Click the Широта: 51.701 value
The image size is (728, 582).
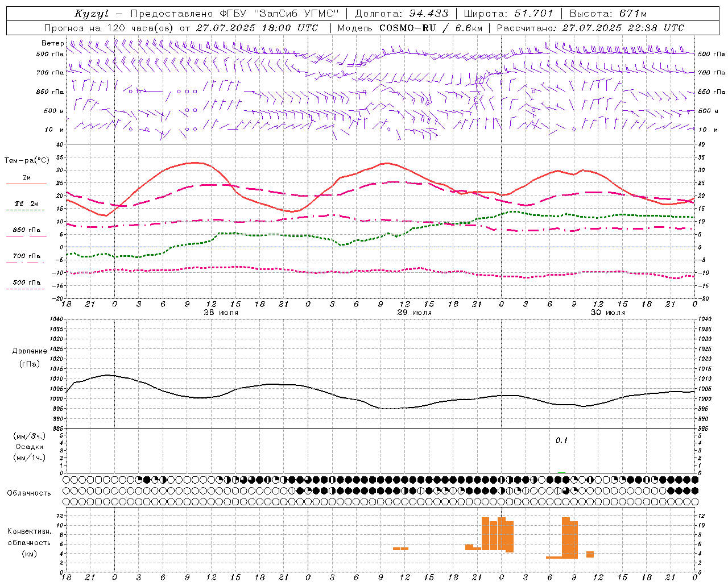[508, 14]
